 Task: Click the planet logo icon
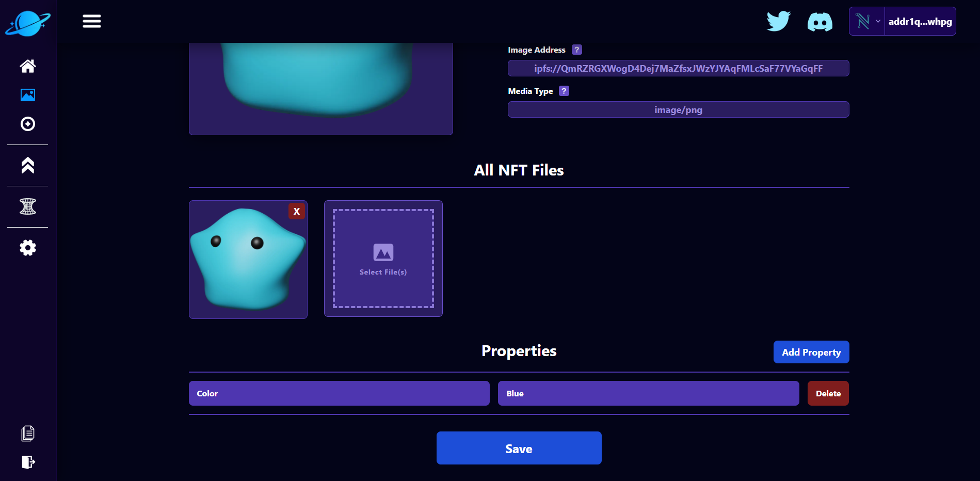[28, 23]
